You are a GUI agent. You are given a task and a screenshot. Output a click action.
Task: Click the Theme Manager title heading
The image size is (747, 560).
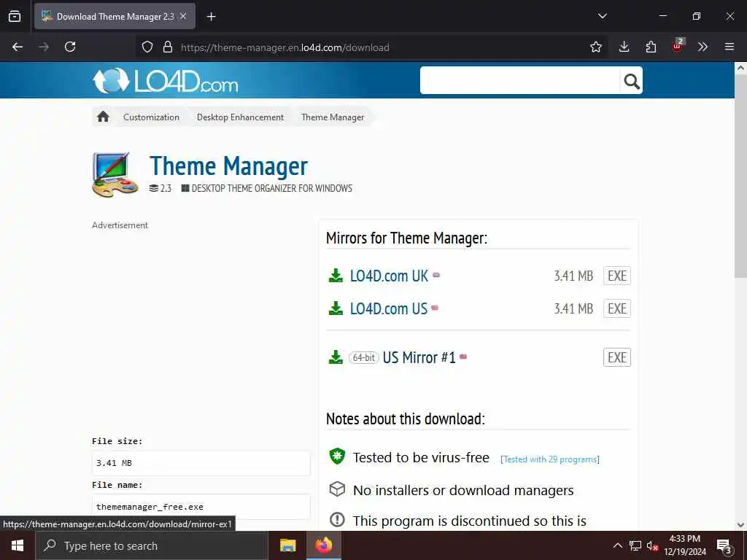pyautogui.click(x=228, y=166)
